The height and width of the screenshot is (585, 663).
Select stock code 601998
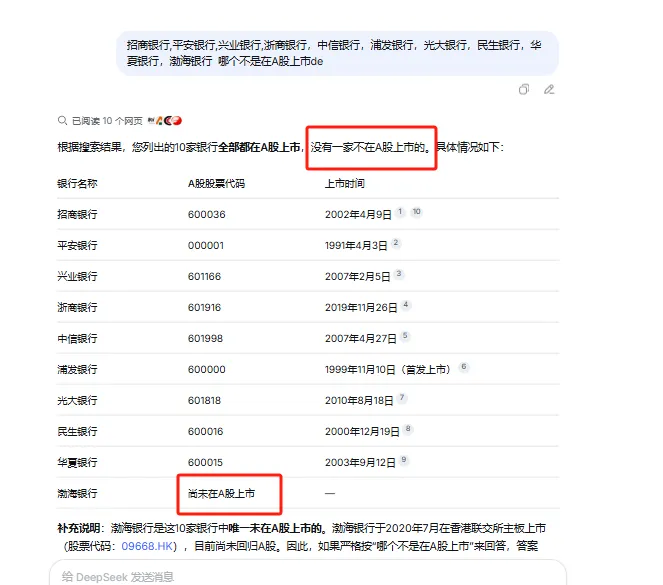(205, 338)
